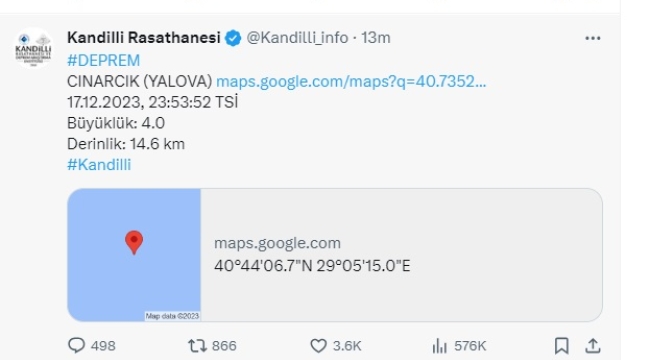Like the tweet with heart icon
Viewport: 650px width, 360px height.
pos(318,345)
